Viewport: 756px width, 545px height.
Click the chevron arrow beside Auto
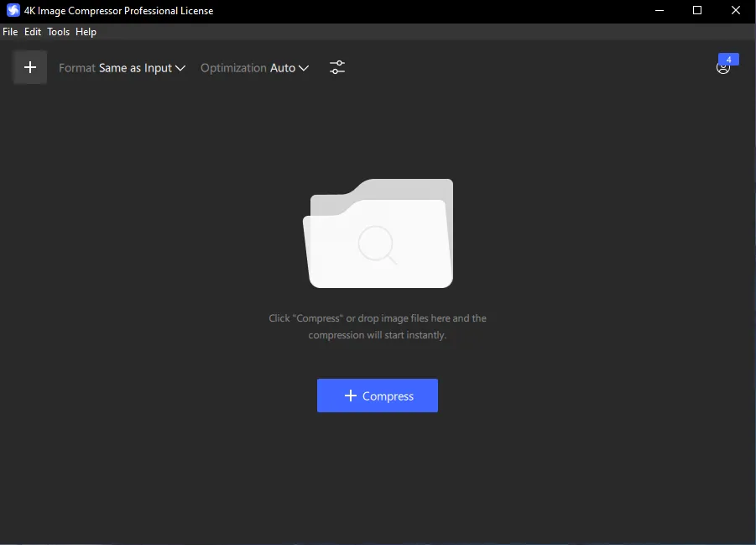tap(304, 69)
